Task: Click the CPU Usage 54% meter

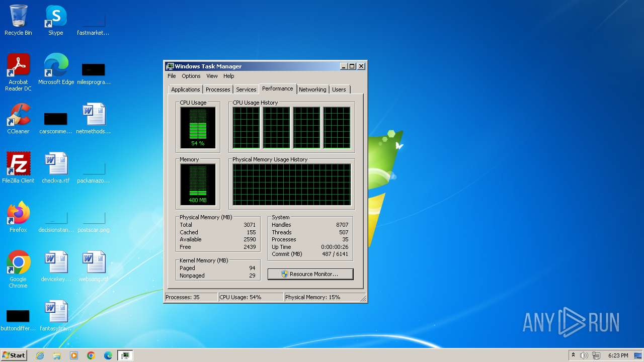Action: point(198,128)
